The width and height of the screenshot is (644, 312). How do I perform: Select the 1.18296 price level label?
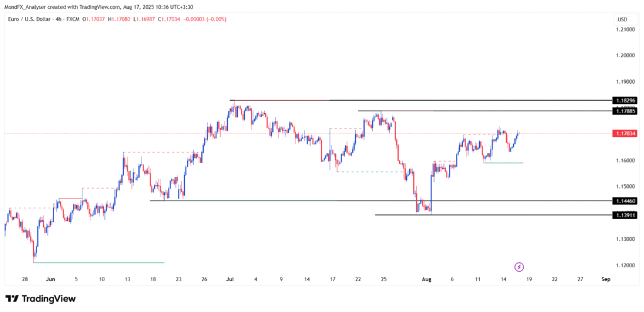coord(625,100)
